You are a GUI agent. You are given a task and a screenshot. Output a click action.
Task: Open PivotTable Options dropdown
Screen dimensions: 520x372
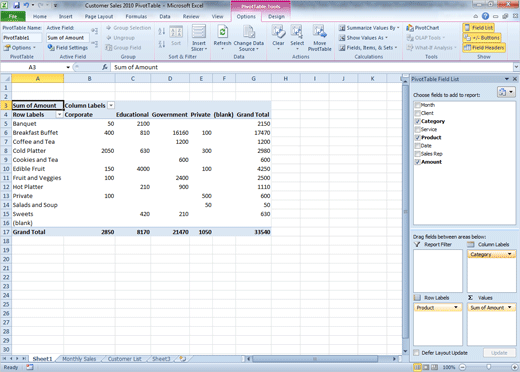[19, 48]
